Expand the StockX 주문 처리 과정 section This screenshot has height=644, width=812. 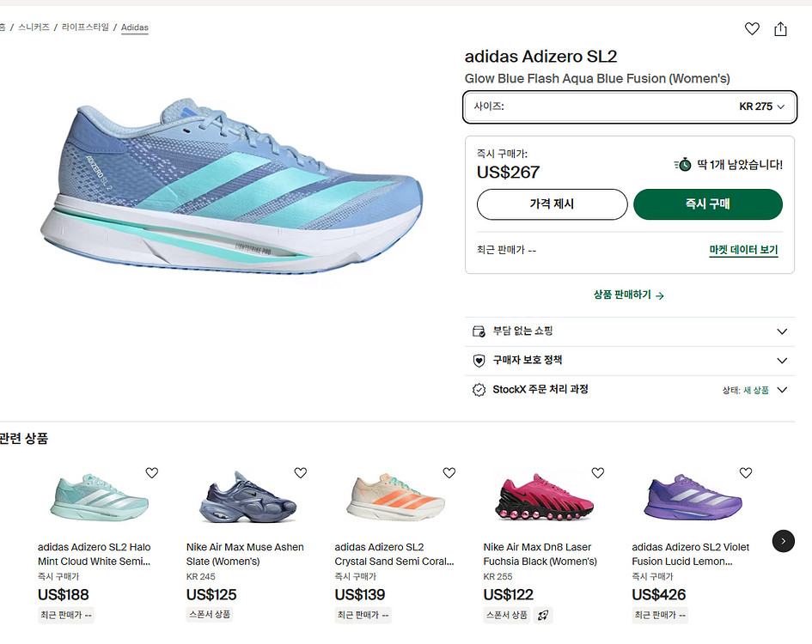[781, 390]
